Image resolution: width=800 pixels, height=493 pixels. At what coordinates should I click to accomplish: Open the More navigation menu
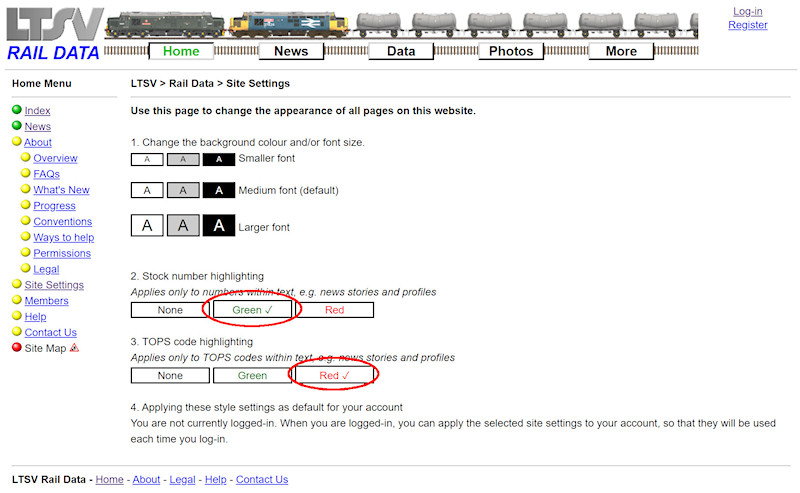coord(621,51)
